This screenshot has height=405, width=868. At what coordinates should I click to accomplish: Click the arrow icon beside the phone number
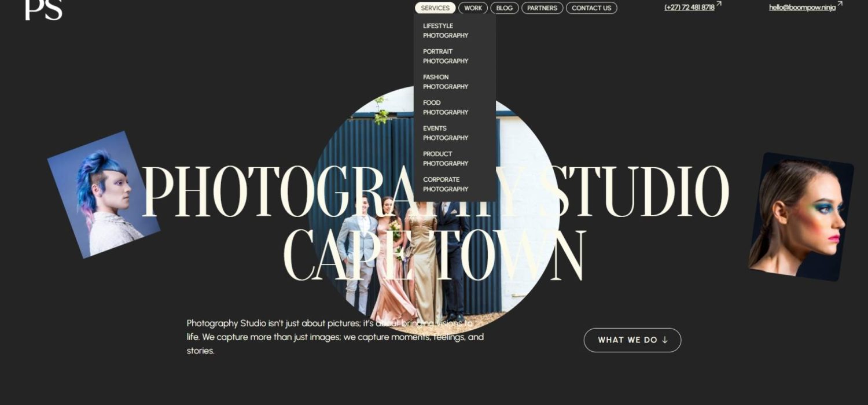click(719, 5)
